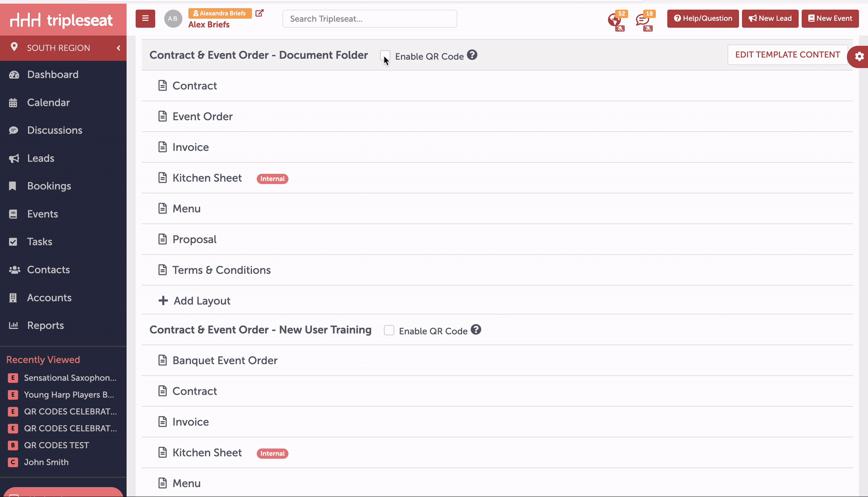
Task: Click the settings gear tab on the right edge
Action: pos(859,56)
